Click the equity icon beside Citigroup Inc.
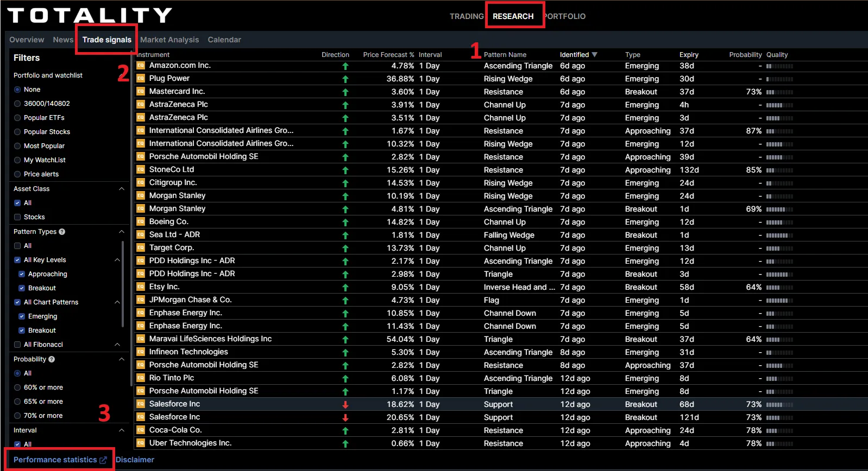The image size is (868, 471). click(140, 182)
